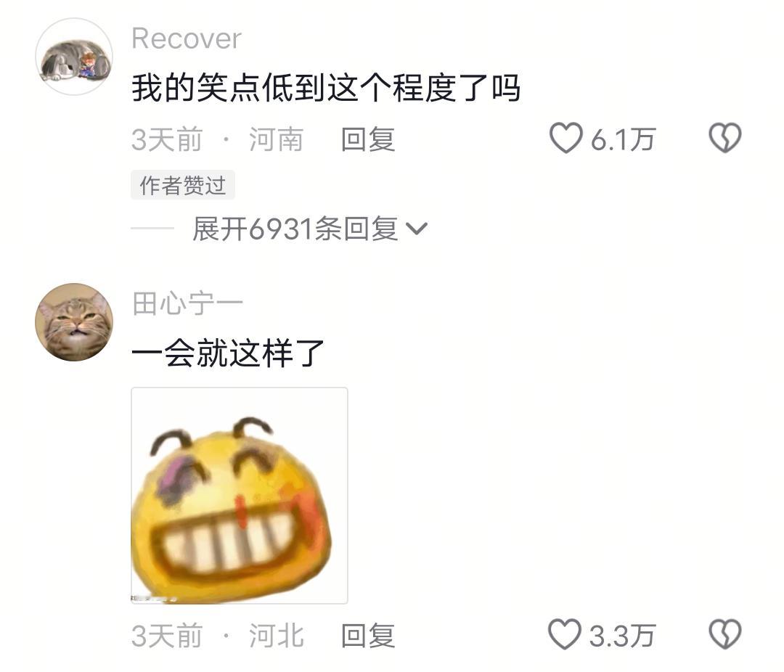784x672 pixels.
Task: Tap the 6.1万 like count
Action: 623,139
